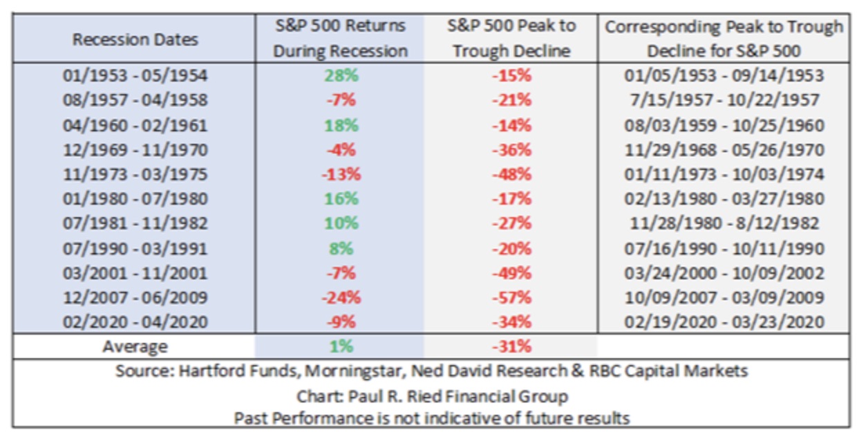Click the 11/1973 - 03/1975 recession cell

135,174
